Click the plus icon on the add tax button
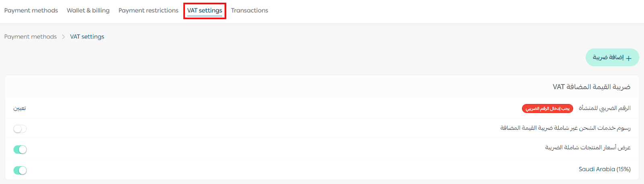This screenshot has height=184, width=644. pyautogui.click(x=629, y=58)
